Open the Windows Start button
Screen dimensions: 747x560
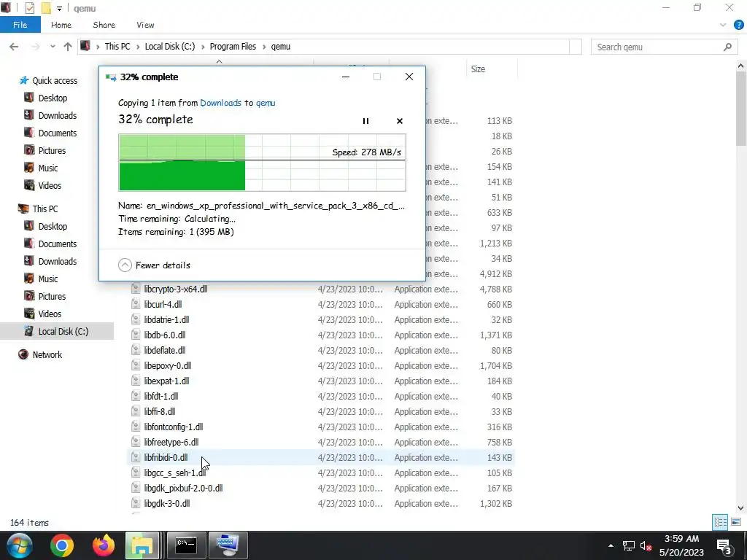tap(19, 545)
